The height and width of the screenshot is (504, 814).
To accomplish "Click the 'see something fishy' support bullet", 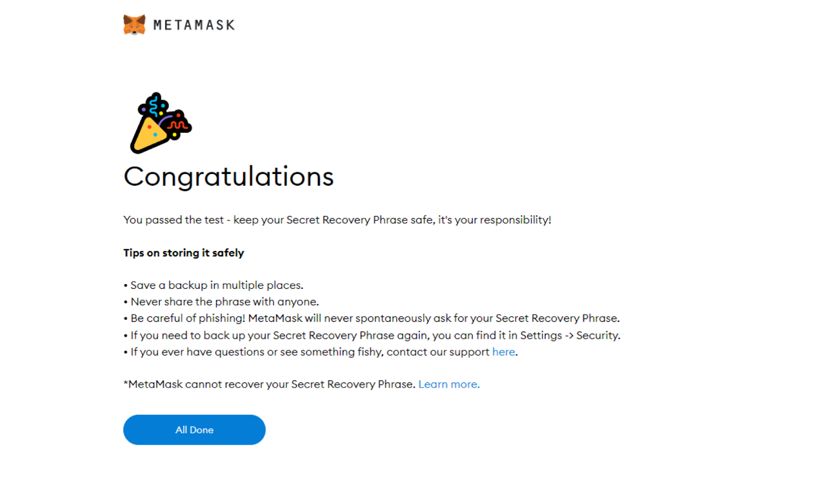I will point(305,351).
